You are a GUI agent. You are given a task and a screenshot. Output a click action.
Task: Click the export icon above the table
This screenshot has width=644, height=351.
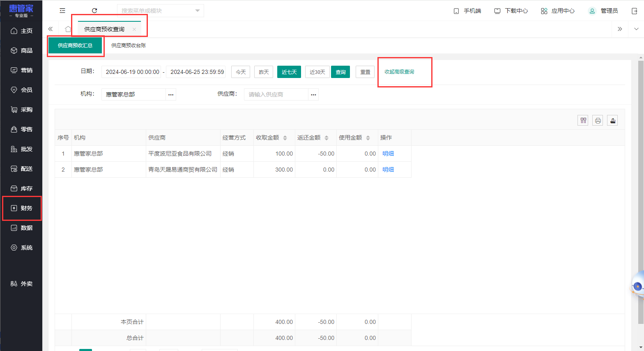612,120
